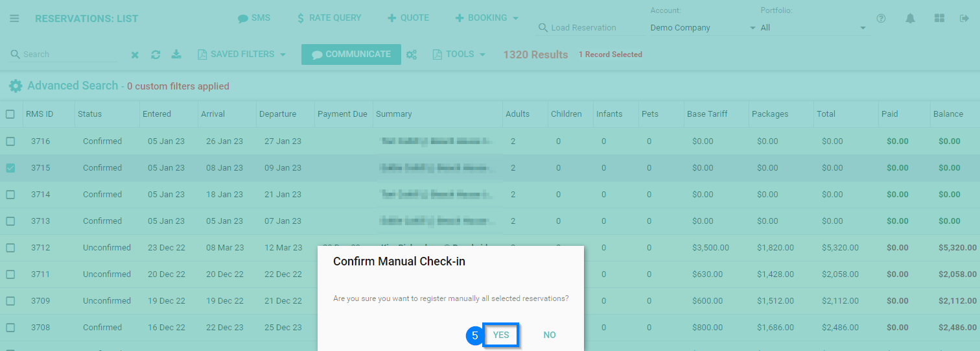Open communicate settings gears icon
Screen dimensions: 980x351
412,55
